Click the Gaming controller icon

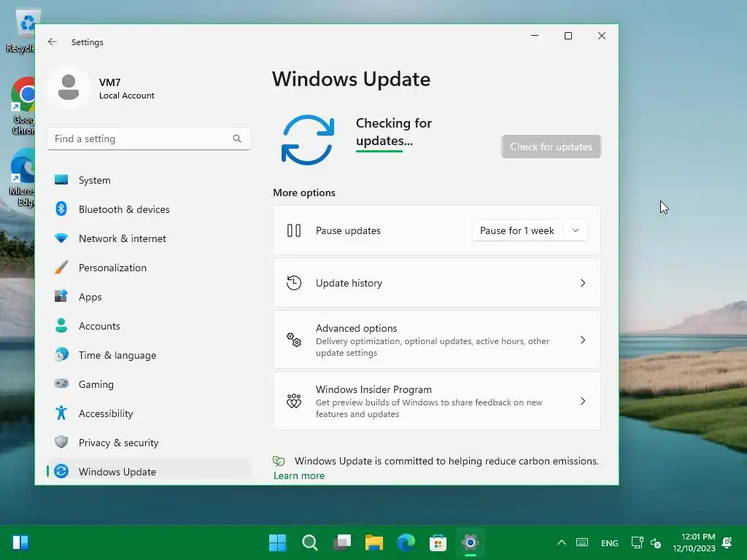61,384
